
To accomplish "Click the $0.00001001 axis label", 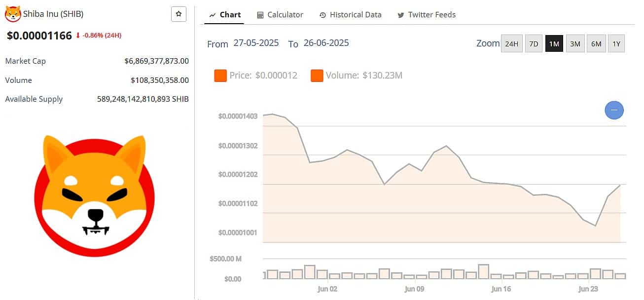I will tap(238, 232).
